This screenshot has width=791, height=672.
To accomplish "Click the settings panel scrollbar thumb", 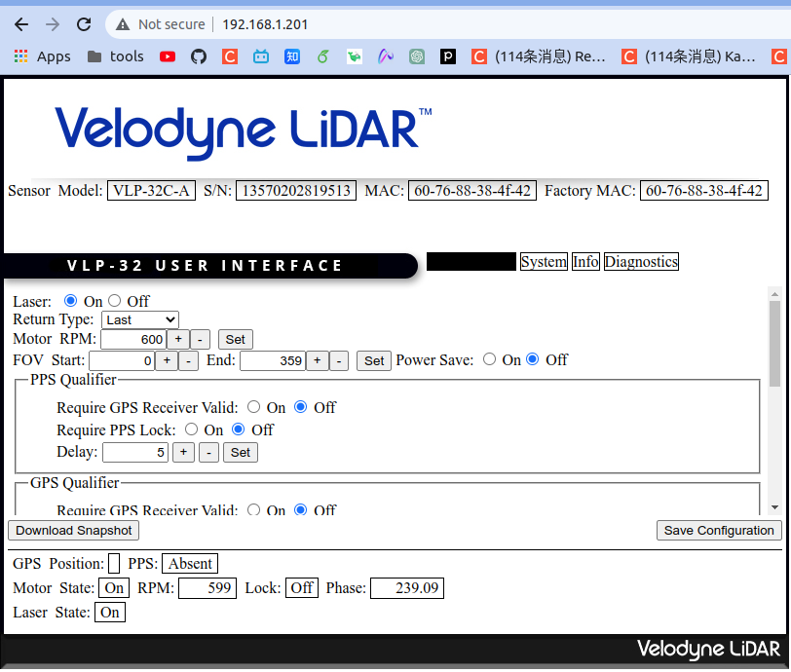I will point(774,344).
